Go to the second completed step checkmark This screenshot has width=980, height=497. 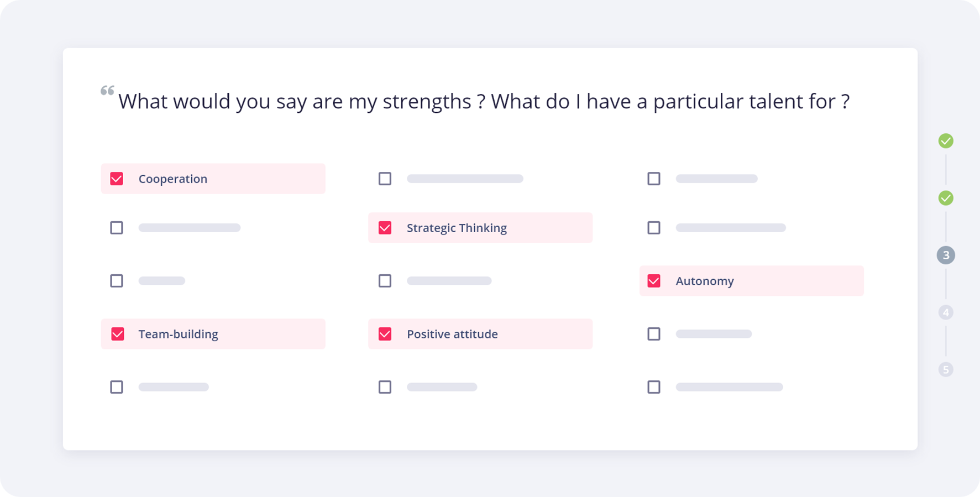[x=946, y=198]
